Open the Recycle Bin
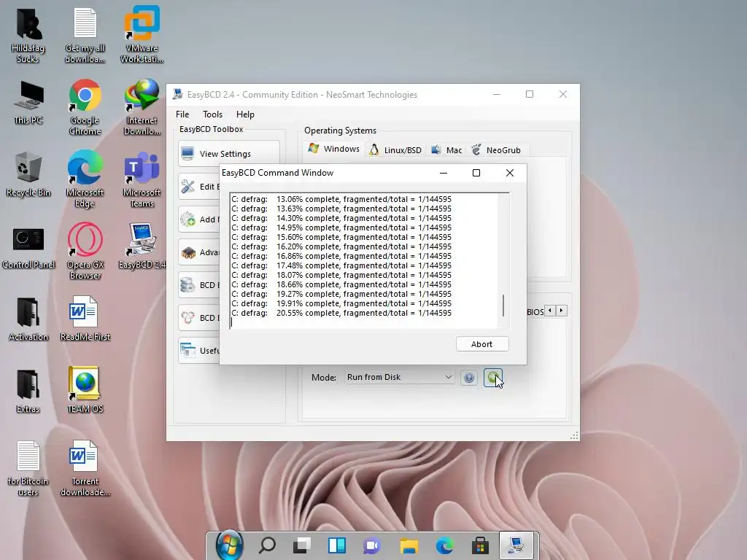This screenshot has width=747, height=560. [x=28, y=174]
